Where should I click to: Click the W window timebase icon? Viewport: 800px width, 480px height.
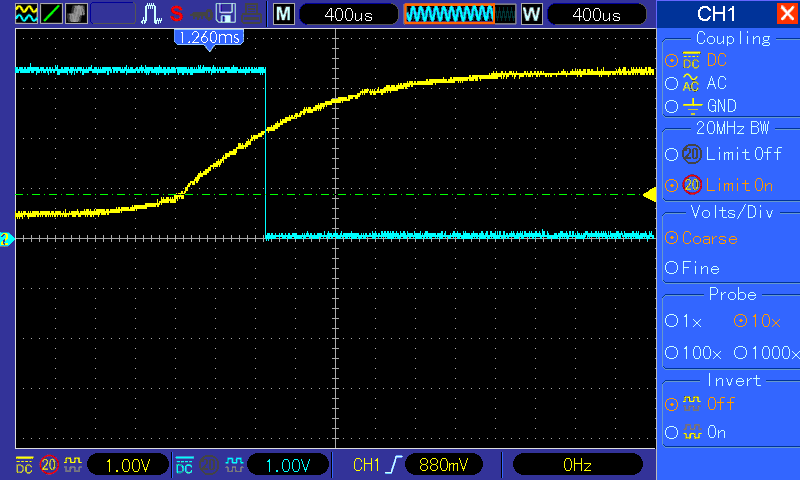532,14
